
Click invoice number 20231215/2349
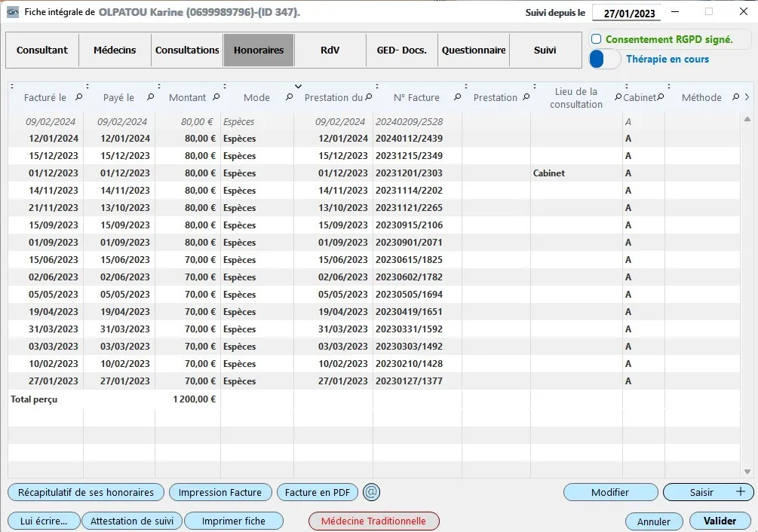coord(409,156)
